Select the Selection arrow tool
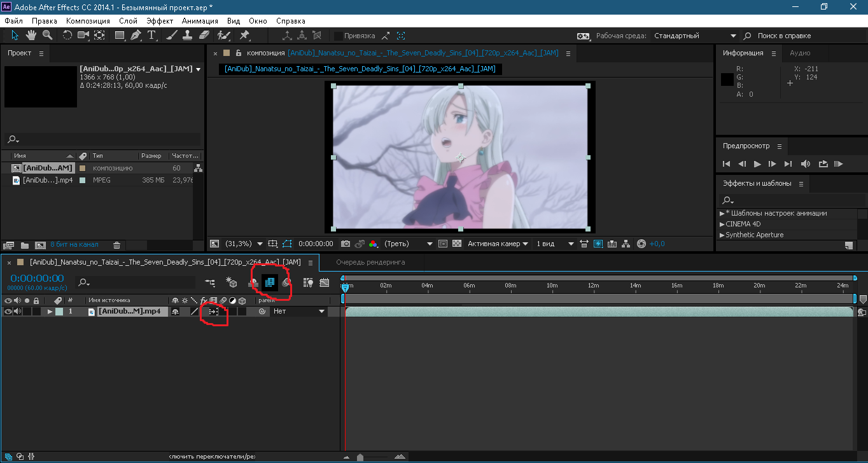 [x=16, y=36]
